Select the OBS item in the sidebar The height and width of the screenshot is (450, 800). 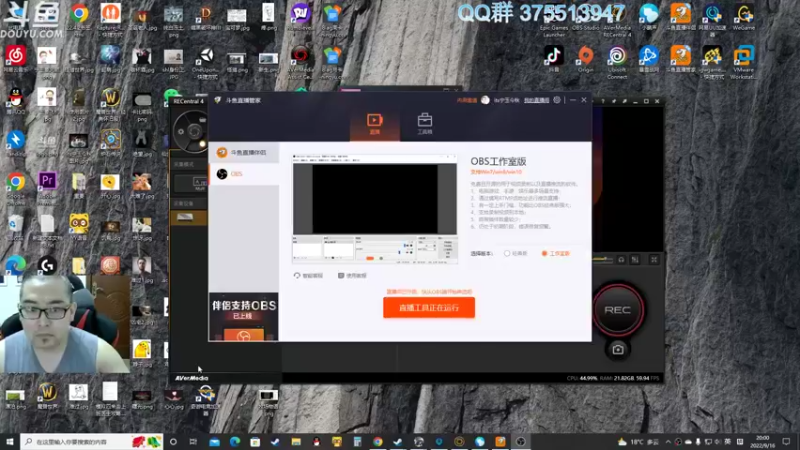[x=244, y=174]
